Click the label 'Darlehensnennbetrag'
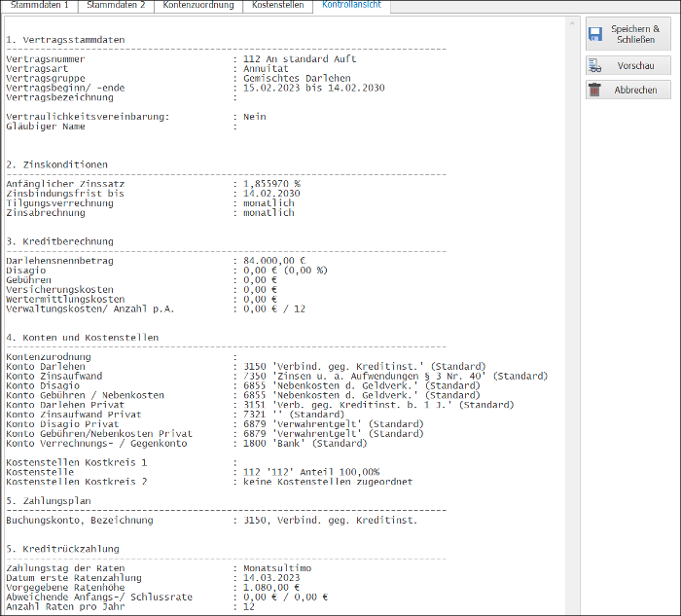The height and width of the screenshot is (616, 681). click(x=59, y=261)
